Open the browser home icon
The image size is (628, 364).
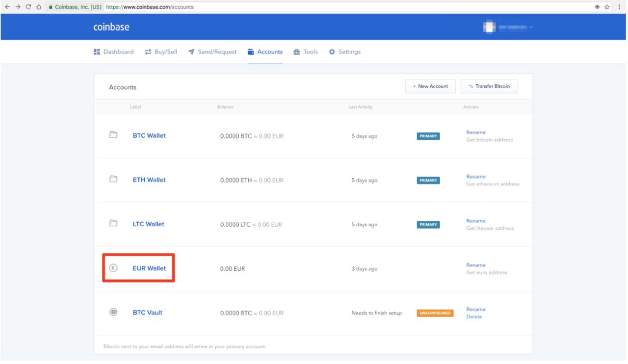(x=38, y=7)
